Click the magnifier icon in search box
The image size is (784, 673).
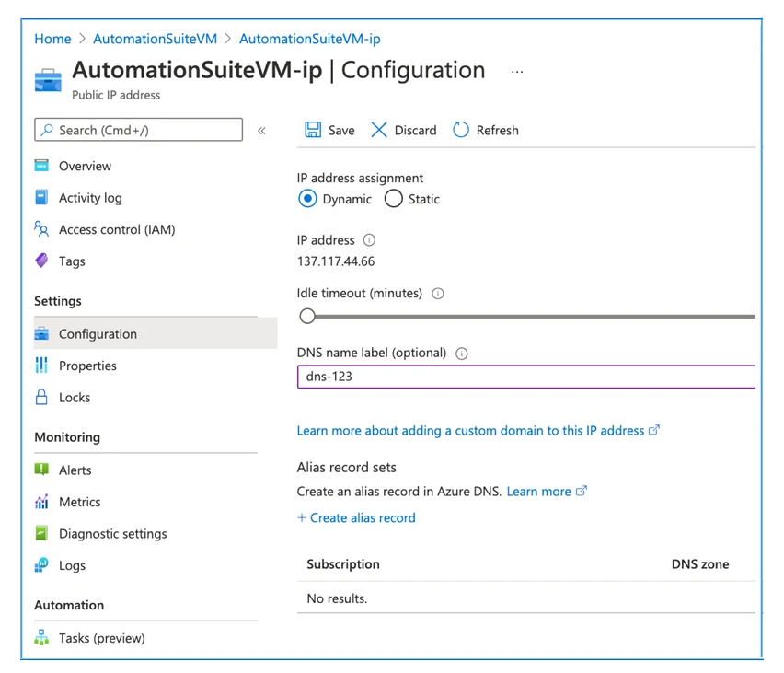coord(47,130)
